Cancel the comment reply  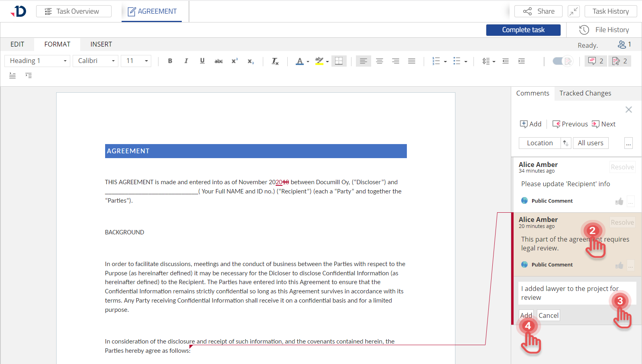pos(548,315)
